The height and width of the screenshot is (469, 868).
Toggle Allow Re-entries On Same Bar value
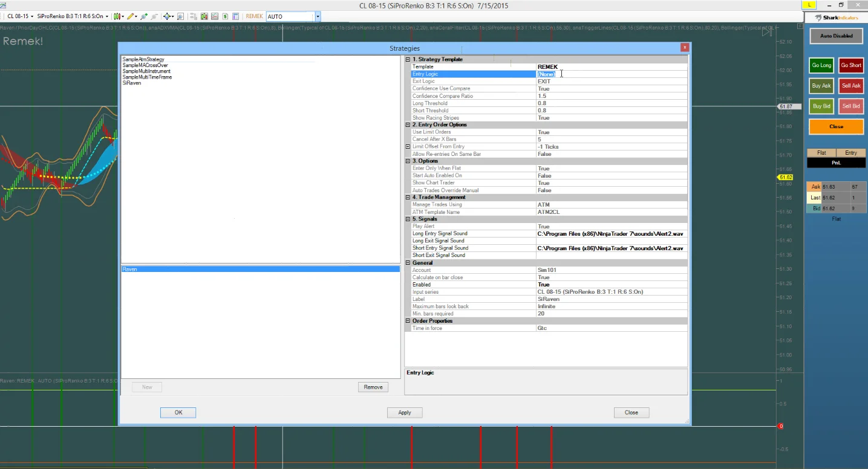(x=612, y=154)
